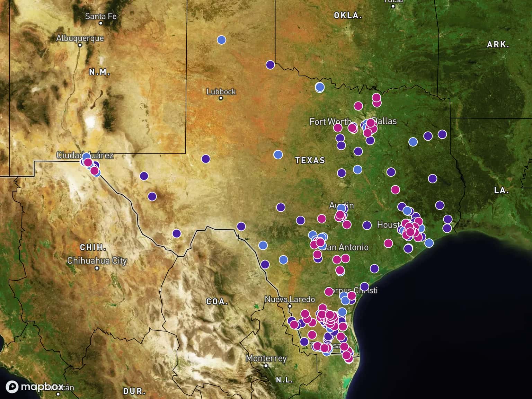Select the ARK. state label

click(498, 44)
